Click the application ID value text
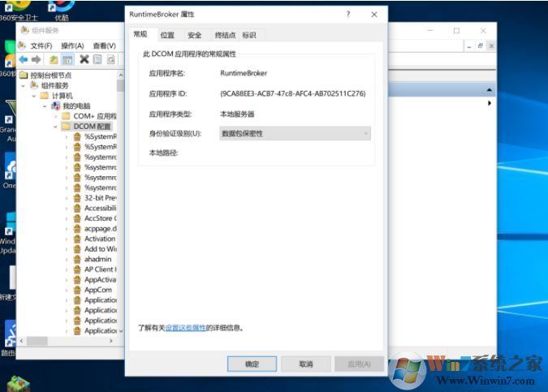This screenshot has height=392, width=548. (x=293, y=93)
